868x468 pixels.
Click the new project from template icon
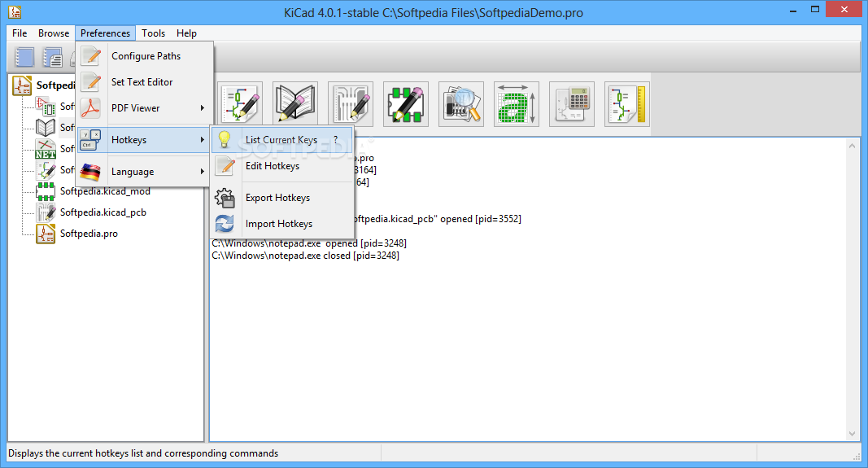[53, 57]
